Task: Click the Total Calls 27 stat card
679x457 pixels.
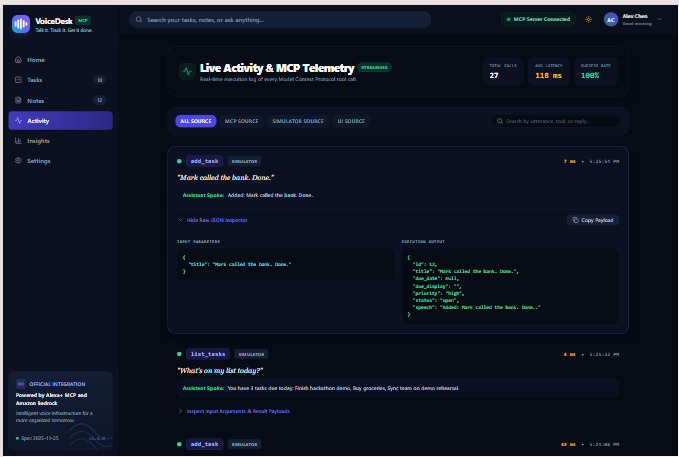Action: click(x=503, y=71)
